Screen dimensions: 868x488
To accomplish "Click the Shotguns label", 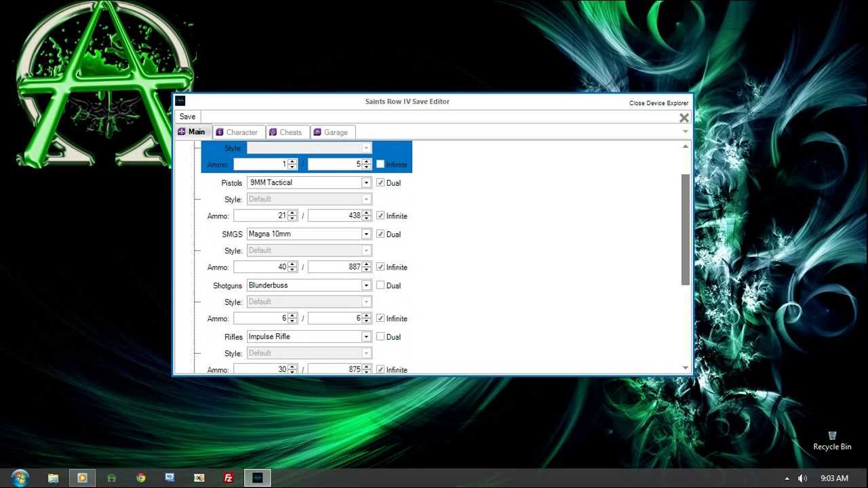I will click(x=227, y=285).
